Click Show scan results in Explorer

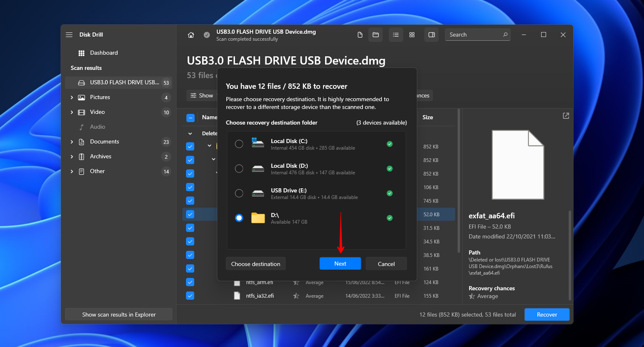point(119,315)
